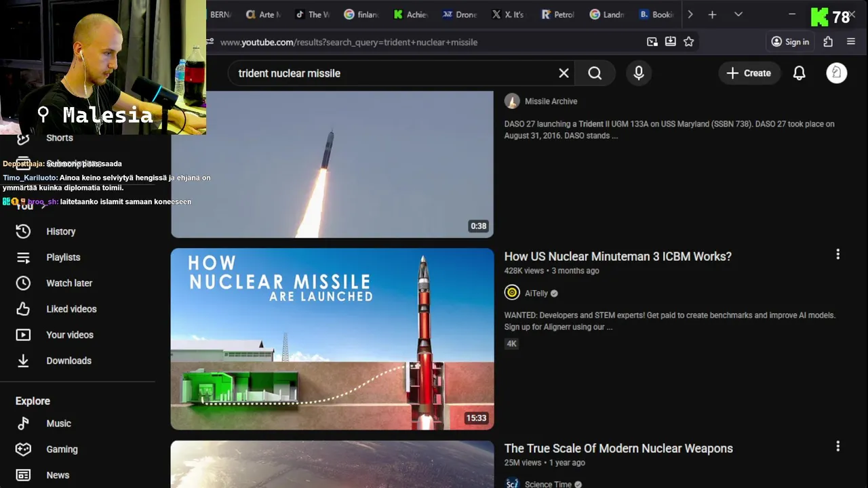Open the Science Time channel link
This screenshot has height=488, width=868.
(x=548, y=484)
